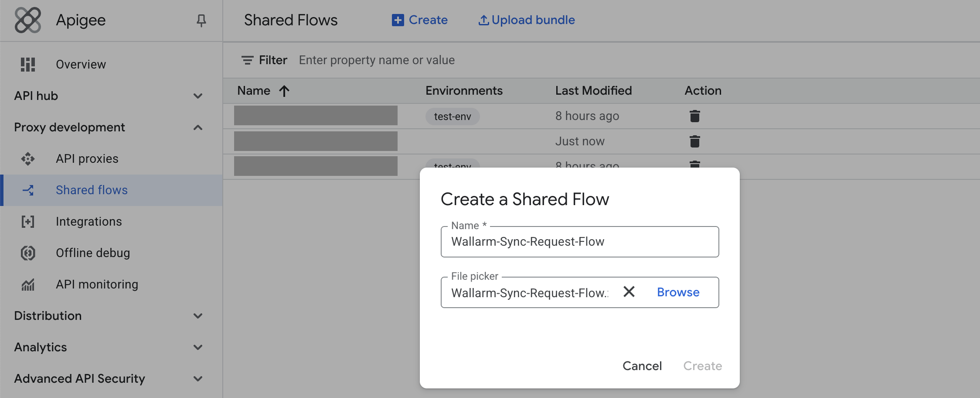Select the Shared flows icon
The image size is (980, 398).
point(28,190)
